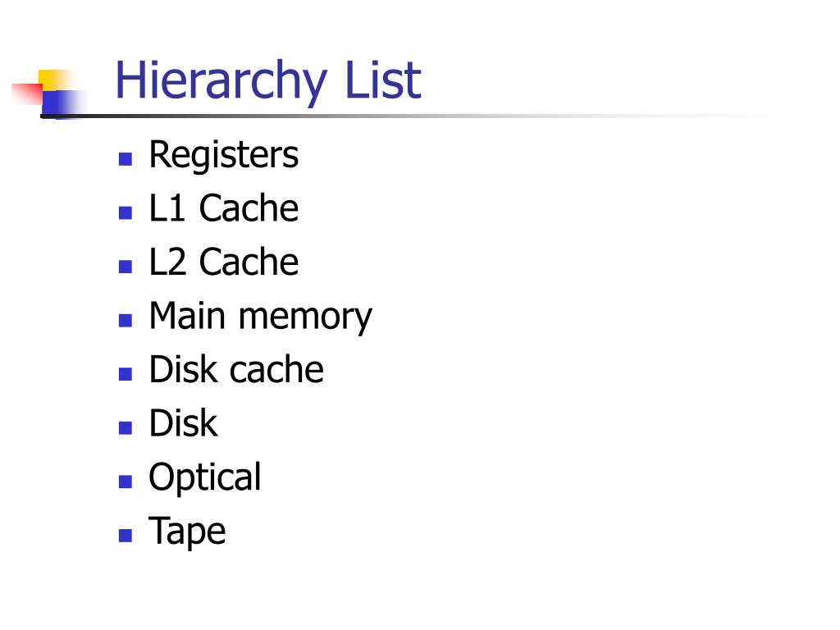
Task: Click the blue bullet beside Optical
Action: (x=126, y=482)
